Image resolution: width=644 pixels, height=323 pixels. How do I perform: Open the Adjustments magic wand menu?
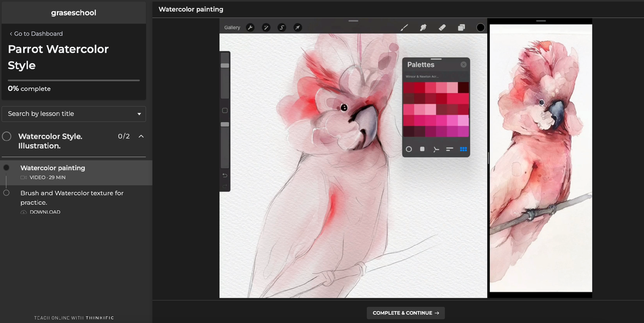tap(266, 27)
